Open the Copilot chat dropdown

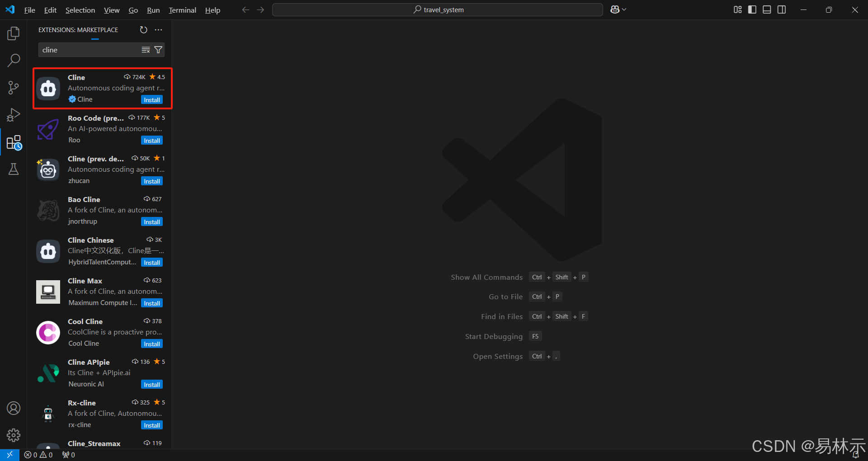618,9
